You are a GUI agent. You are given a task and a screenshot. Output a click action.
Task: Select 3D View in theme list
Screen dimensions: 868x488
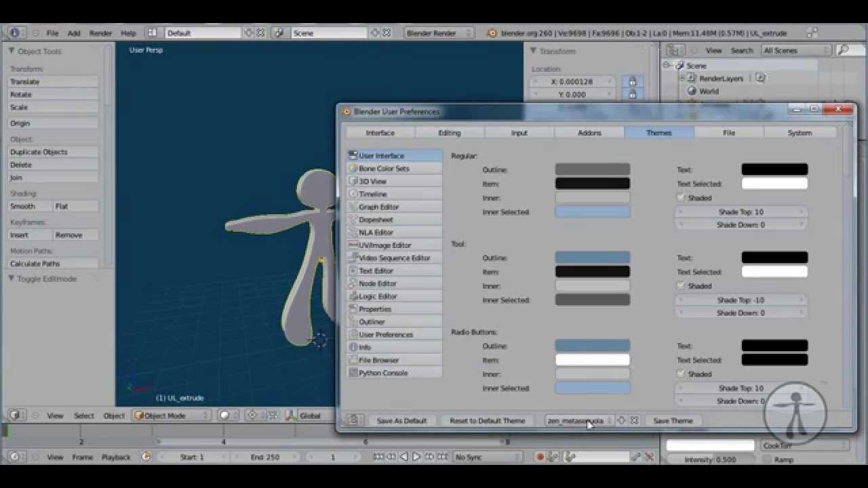point(395,181)
